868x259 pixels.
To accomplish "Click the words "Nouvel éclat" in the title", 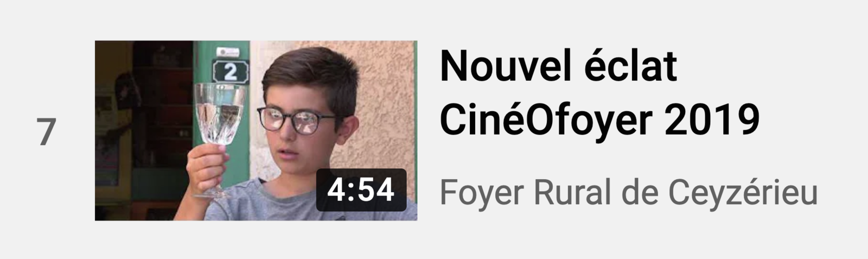I will [558, 65].
